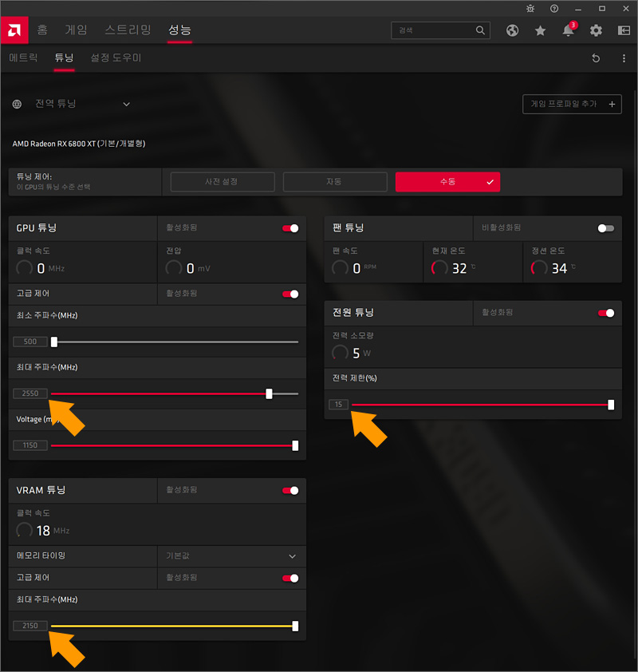
Task: Open the 스트리밍 tab
Action: [x=128, y=30]
